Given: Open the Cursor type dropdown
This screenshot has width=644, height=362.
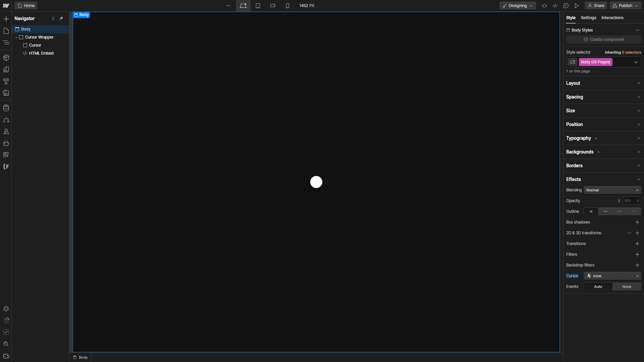Looking at the screenshot, I should (612, 276).
